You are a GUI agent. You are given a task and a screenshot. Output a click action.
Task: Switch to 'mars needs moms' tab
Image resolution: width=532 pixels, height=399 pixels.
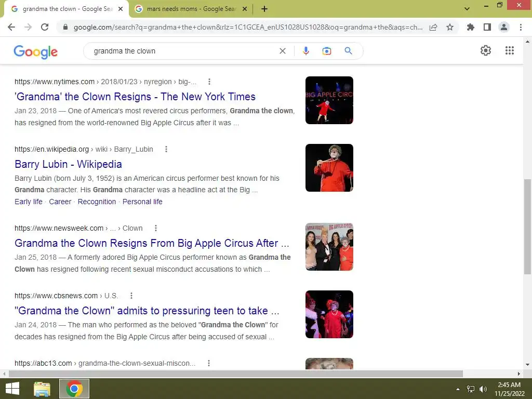click(x=191, y=9)
